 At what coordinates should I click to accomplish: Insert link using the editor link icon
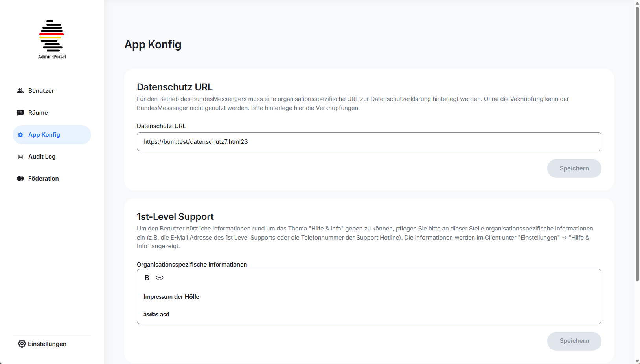click(x=160, y=278)
